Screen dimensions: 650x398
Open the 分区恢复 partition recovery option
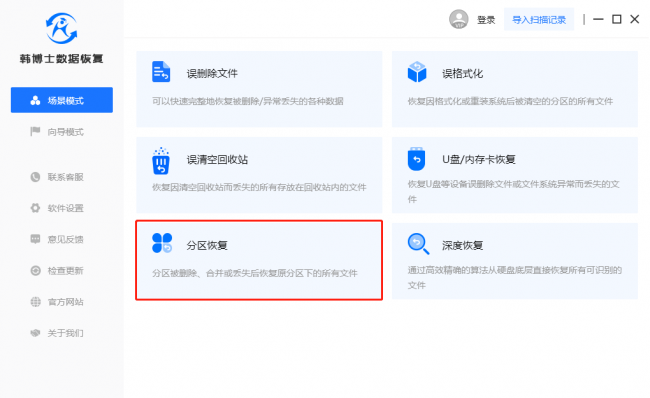(x=259, y=260)
